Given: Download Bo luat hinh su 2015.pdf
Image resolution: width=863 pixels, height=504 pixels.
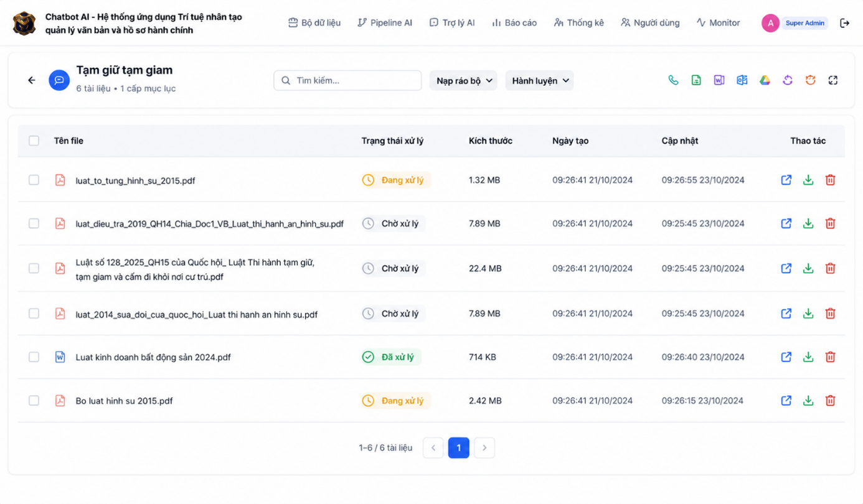Looking at the screenshot, I should 808,401.
